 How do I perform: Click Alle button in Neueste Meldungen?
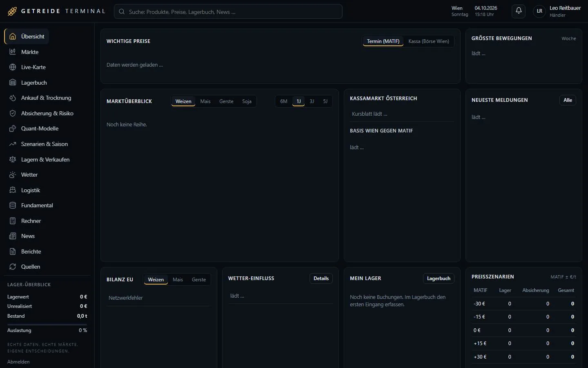(568, 100)
